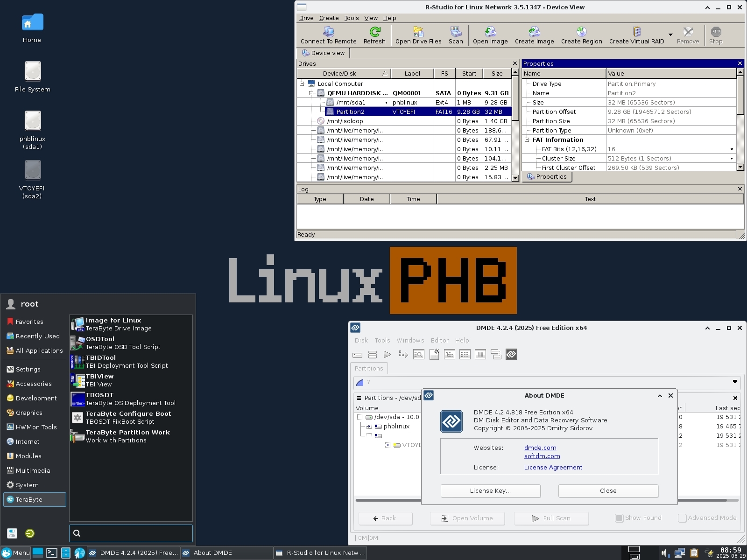This screenshot has height=560, width=747.
Task: Start Scan from the R-Studio toolbar
Action: pos(456,35)
